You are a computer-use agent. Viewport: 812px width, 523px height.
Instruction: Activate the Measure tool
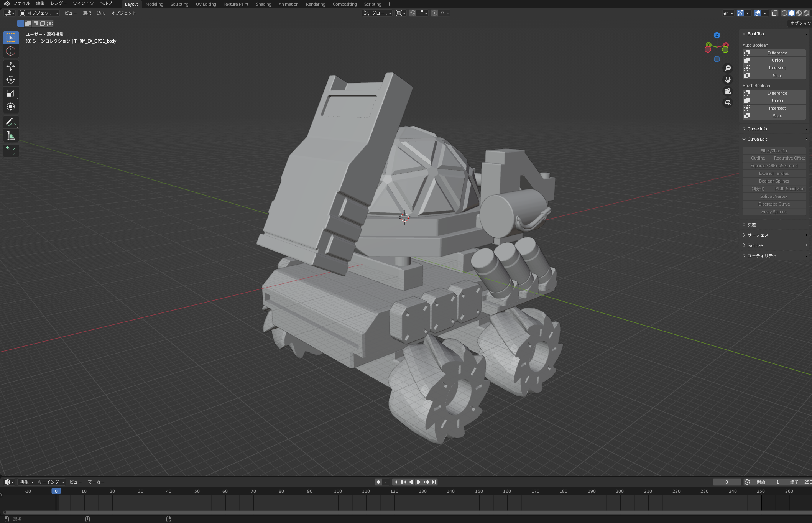(x=11, y=136)
